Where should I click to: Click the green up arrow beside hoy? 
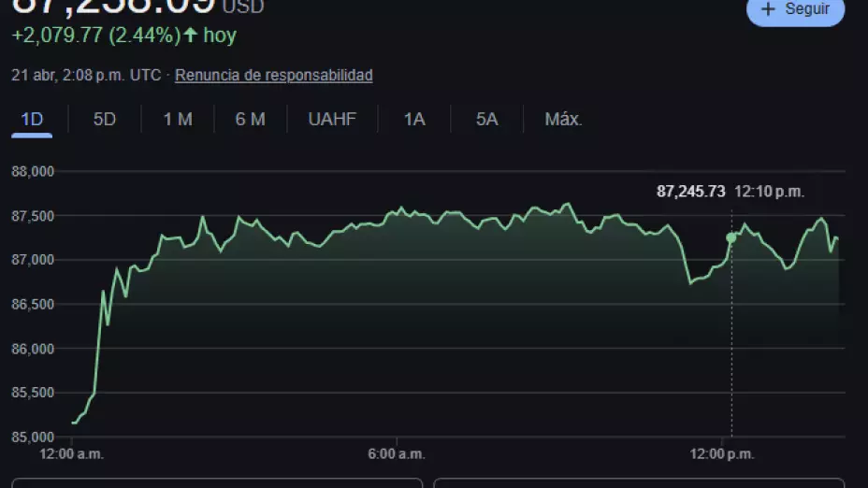coord(191,36)
